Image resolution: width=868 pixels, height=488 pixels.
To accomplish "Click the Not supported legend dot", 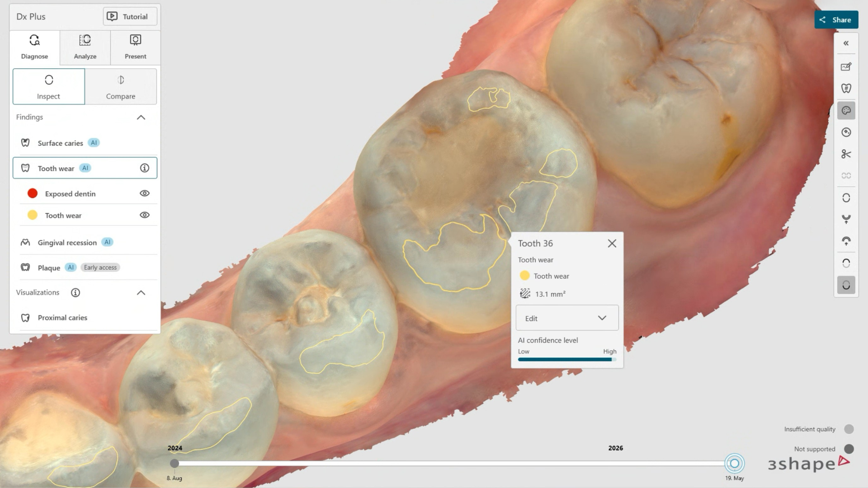I will pos(849,449).
